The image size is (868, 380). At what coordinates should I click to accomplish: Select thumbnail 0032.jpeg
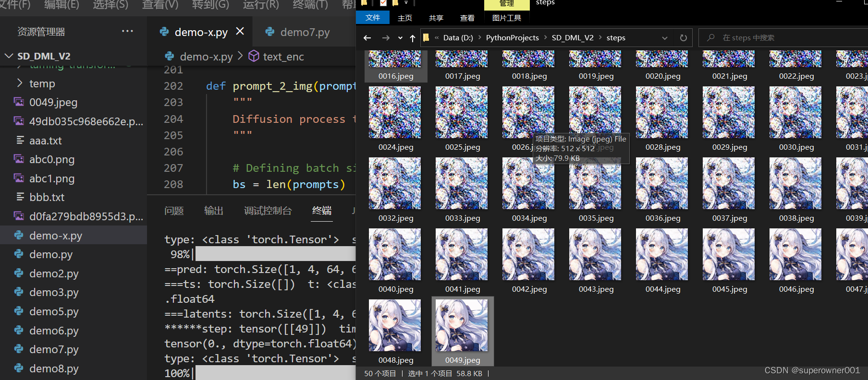[x=395, y=183]
